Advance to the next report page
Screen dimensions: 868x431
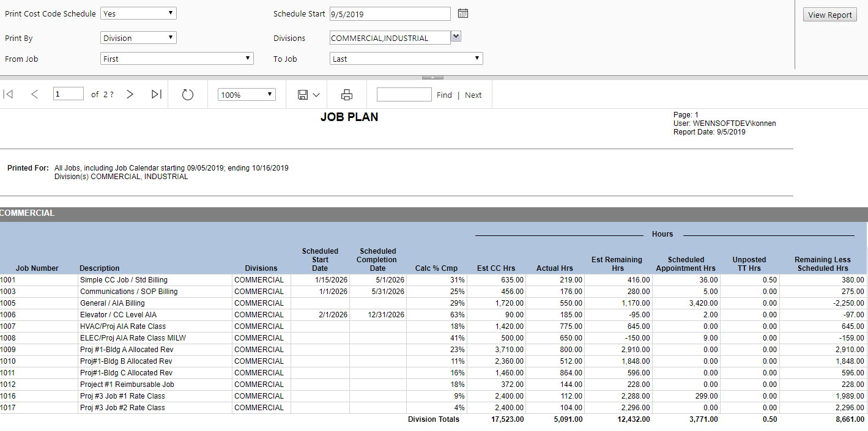(x=130, y=94)
